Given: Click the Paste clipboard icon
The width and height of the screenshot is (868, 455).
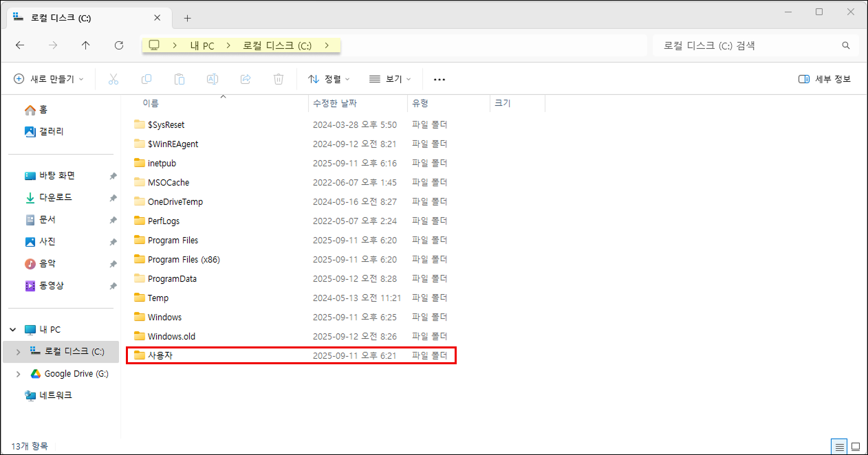Looking at the screenshot, I should [x=180, y=79].
